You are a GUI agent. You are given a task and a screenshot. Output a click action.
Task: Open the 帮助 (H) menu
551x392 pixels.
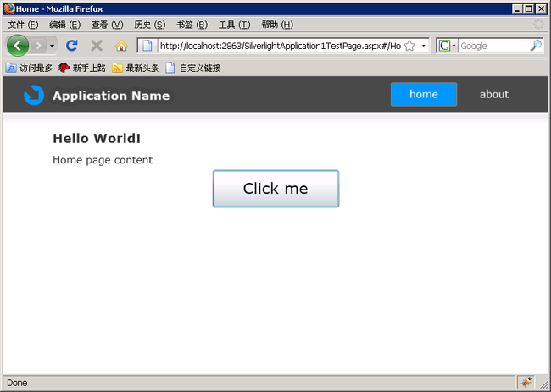(277, 25)
